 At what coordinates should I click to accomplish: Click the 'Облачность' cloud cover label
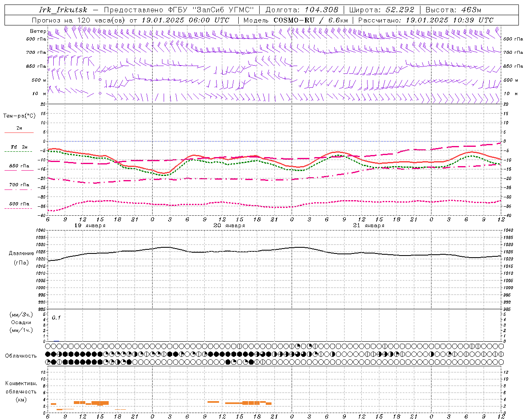pos(21,356)
